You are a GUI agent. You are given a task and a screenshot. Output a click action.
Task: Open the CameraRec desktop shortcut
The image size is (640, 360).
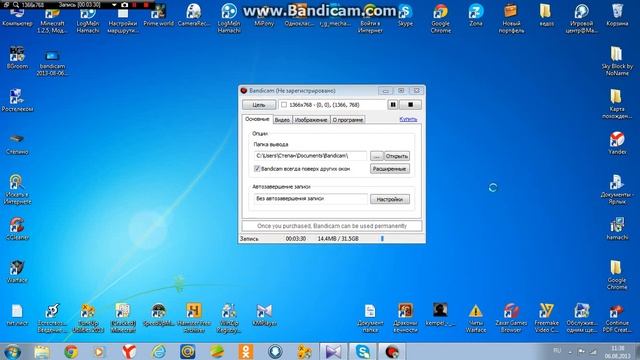[194, 16]
